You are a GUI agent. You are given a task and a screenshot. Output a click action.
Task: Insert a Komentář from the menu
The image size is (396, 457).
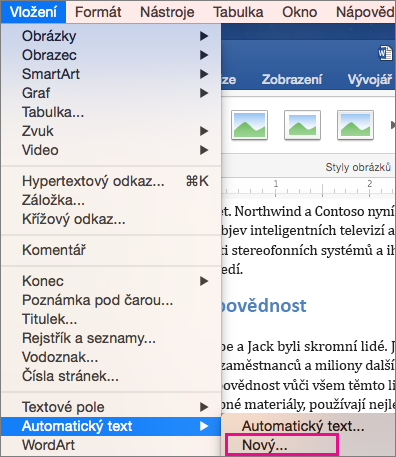[x=111, y=250]
